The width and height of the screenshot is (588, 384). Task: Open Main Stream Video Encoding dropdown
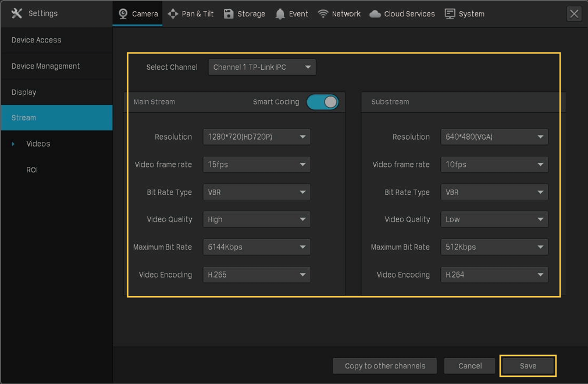coord(256,275)
